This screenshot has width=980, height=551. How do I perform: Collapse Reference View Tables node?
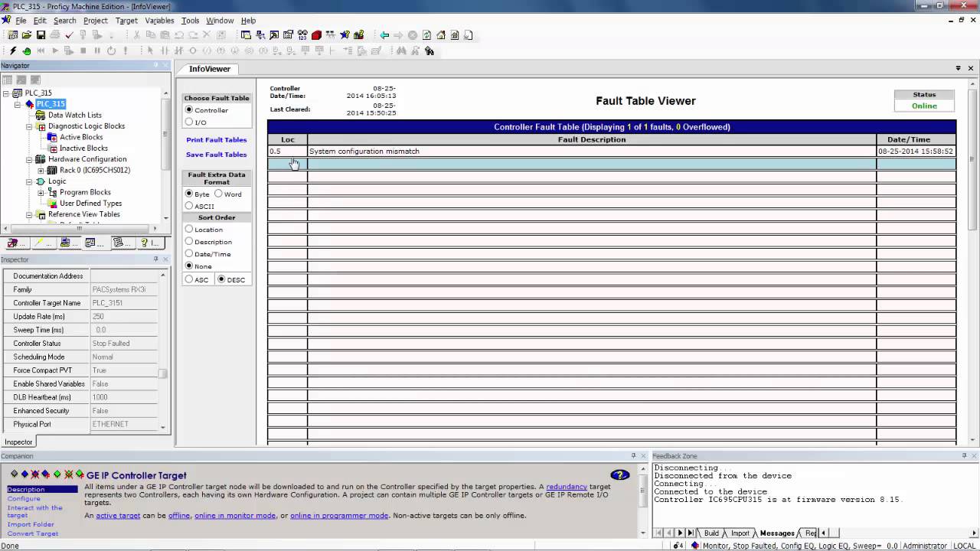tap(29, 214)
